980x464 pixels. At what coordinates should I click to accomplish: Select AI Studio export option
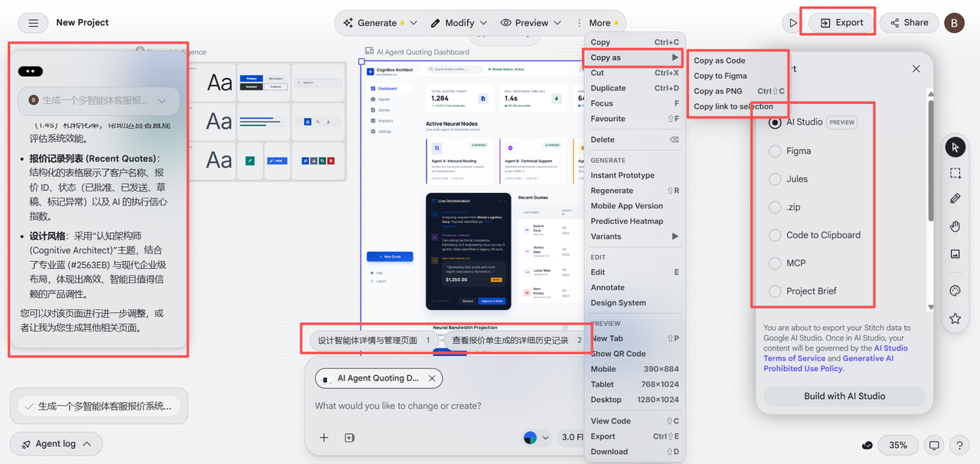pyautogui.click(x=775, y=123)
